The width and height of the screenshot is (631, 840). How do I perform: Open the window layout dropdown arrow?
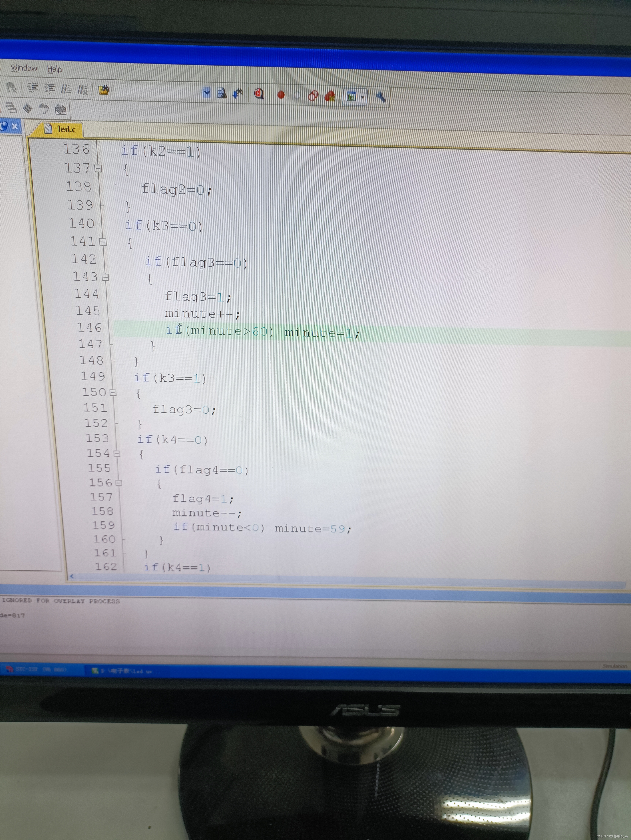(x=362, y=97)
